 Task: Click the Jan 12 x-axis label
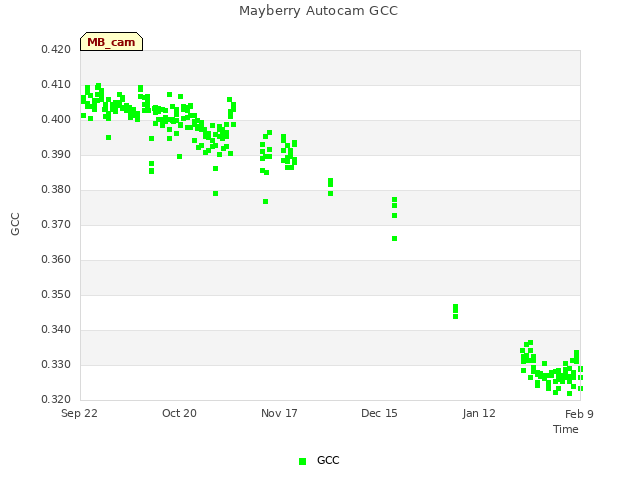tap(479, 413)
